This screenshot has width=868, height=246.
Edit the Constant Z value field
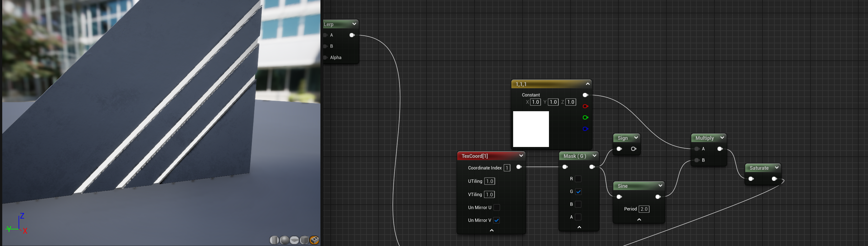570,102
